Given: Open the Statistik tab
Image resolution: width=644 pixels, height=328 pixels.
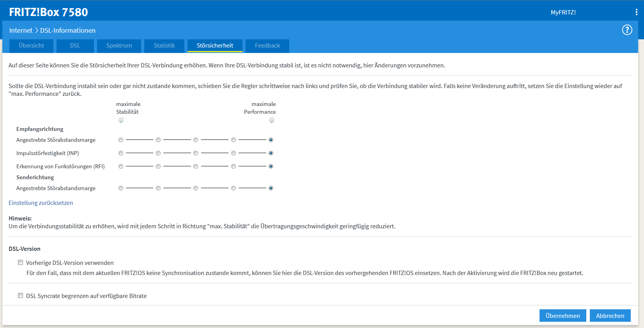Looking at the screenshot, I should pyautogui.click(x=164, y=46).
